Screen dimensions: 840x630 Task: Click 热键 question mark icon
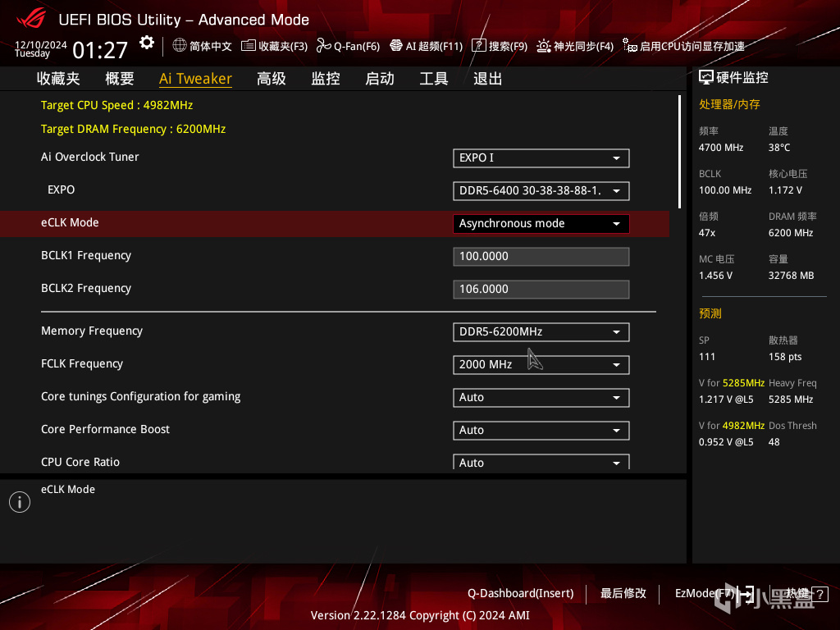[x=819, y=594]
